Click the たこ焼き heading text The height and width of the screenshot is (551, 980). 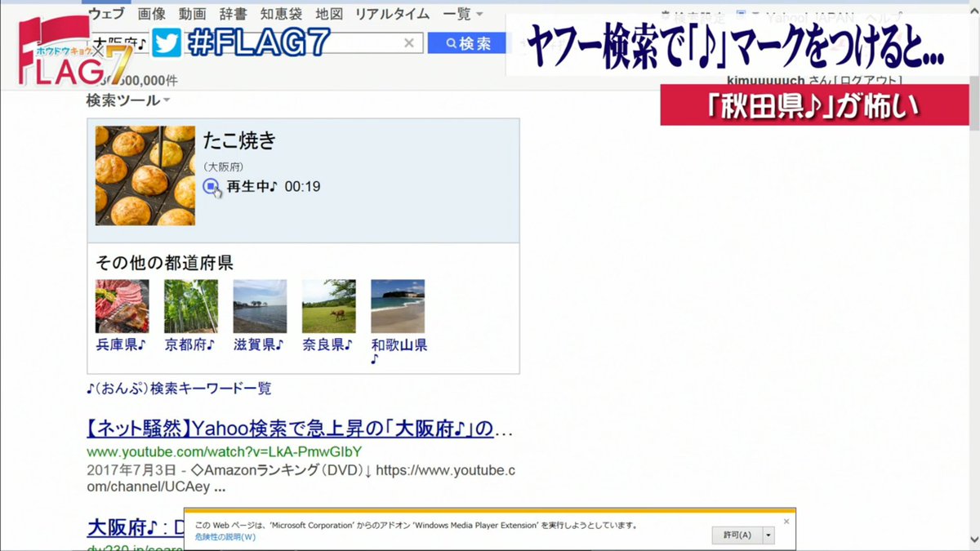[240, 140]
